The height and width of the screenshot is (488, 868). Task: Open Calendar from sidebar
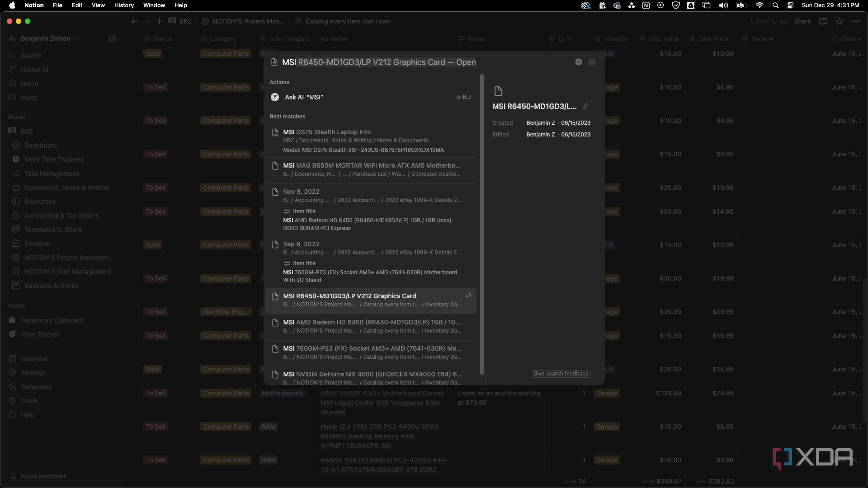tap(34, 359)
